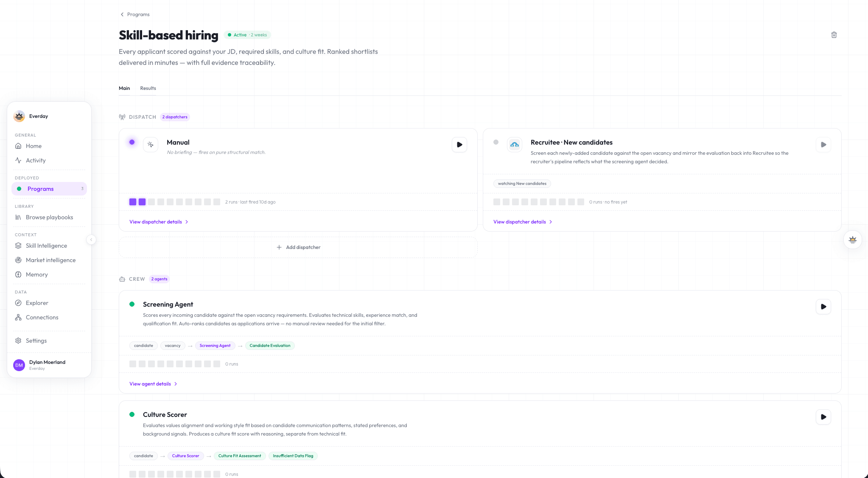Click first purple run square in Manual history
868x478 pixels.
[133, 202]
